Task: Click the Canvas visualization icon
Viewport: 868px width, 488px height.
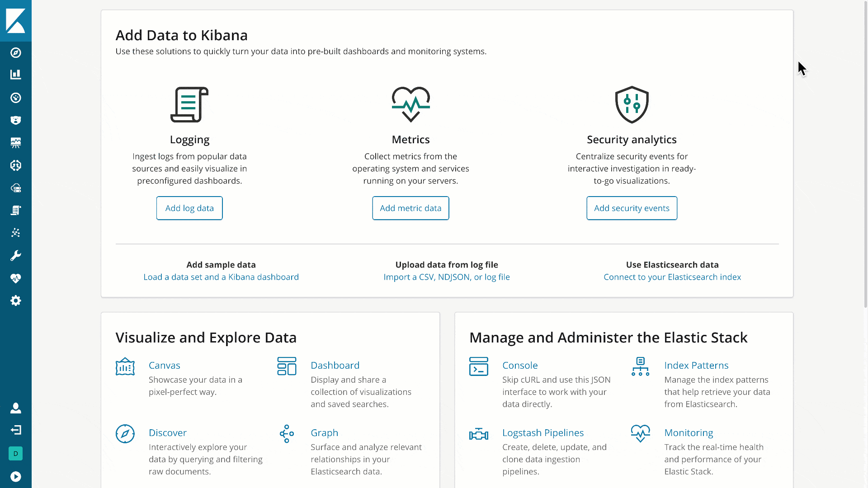Action: (125, 366)
